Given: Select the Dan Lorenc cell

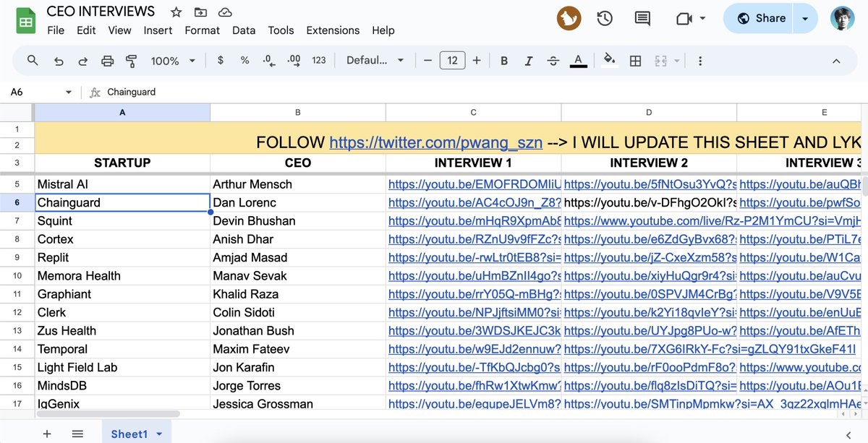Looking at the screenshot, I should pos(298,202).
